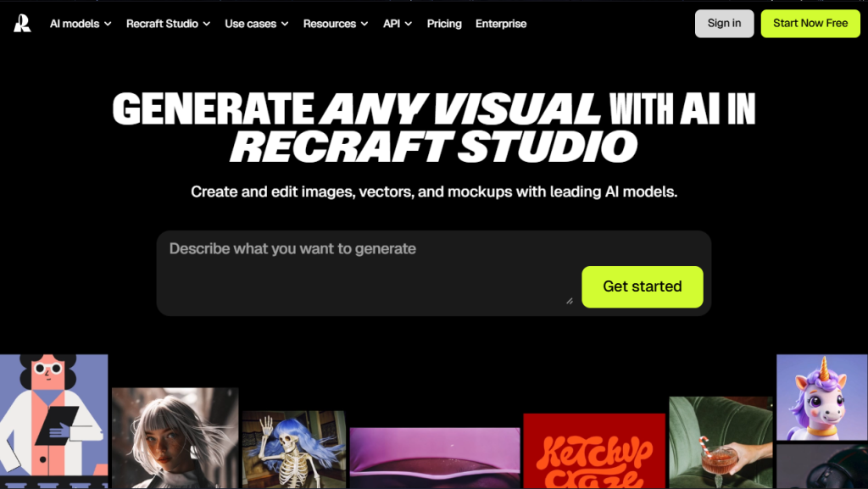Click the Sign in button

[724, 23]
